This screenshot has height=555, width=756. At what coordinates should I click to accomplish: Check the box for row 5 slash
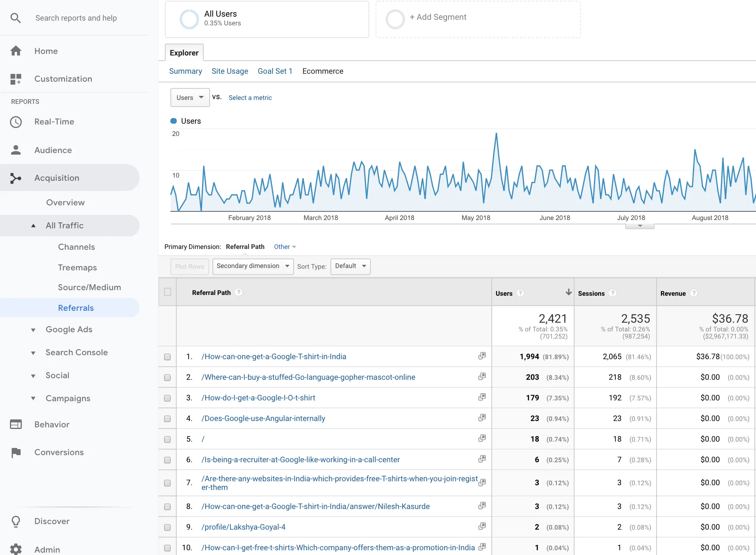coord(167,439)
